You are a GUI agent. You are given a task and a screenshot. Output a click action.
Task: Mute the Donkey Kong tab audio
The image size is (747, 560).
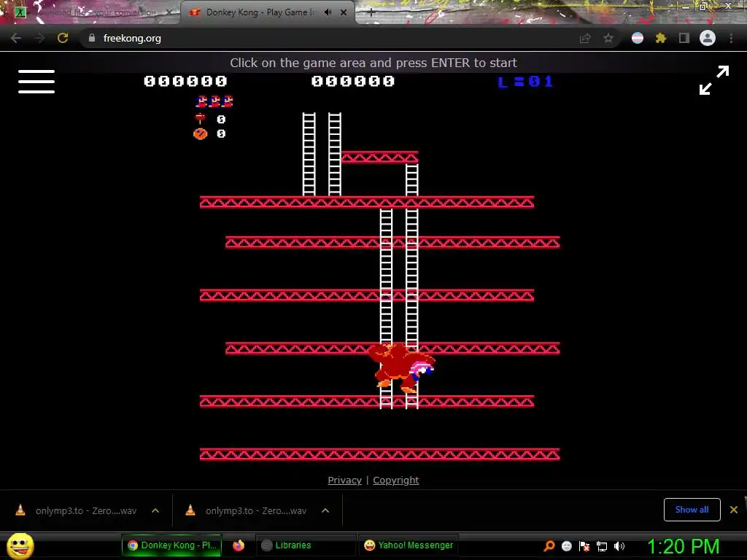pos(328,12)
